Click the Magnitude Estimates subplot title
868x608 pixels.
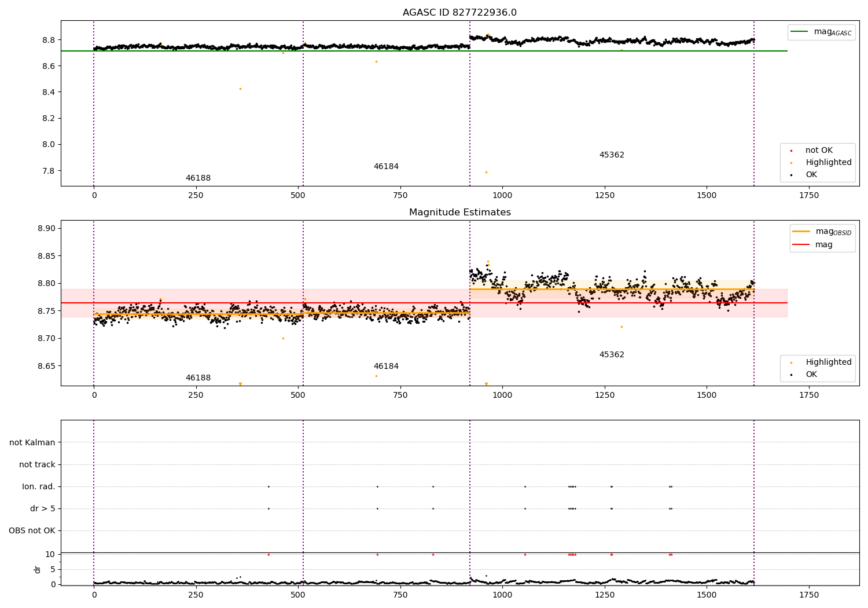coord(459,213)
